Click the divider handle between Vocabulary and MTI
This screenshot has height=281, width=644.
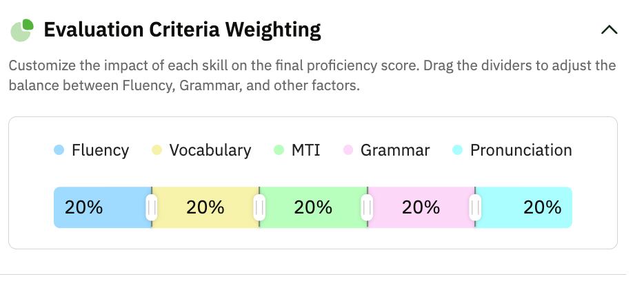click(x=259, y=207)
